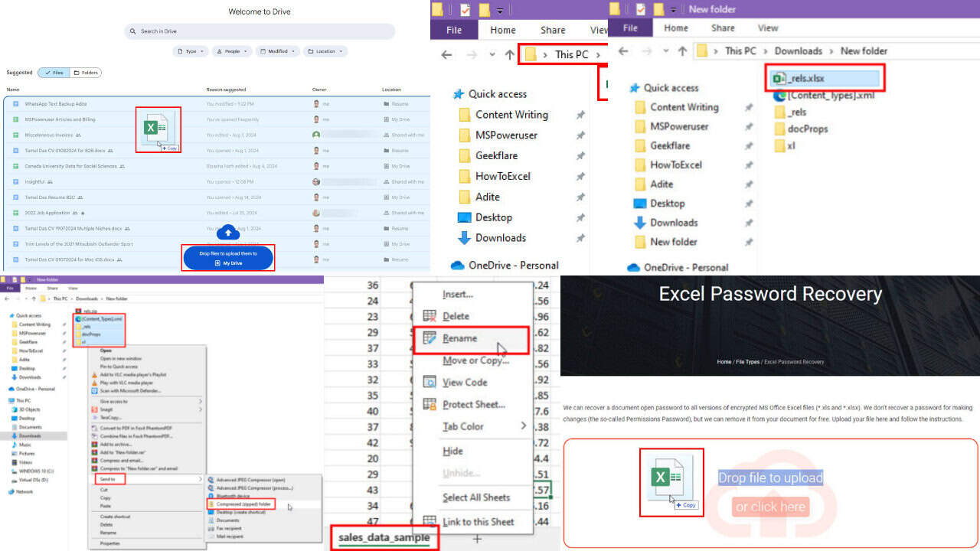Image resolution: width=980 pixels, height=551 pixels.
Task: Click the 'or click here' upload button
Action: pyautogui.click(x=770, y=507)
